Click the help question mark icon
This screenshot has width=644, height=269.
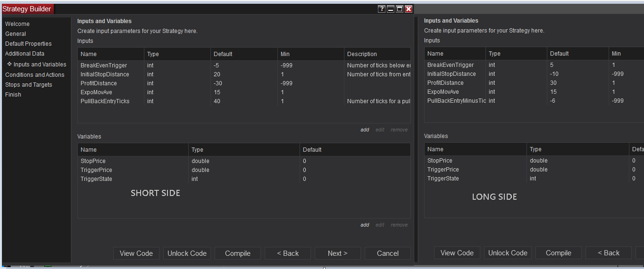(x=382, y=9)
